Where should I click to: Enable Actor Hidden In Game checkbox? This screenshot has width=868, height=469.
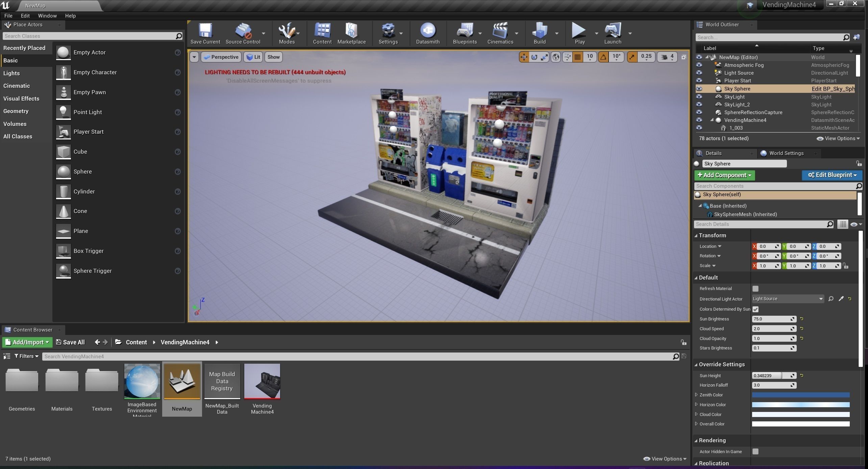tap(755, 451)
